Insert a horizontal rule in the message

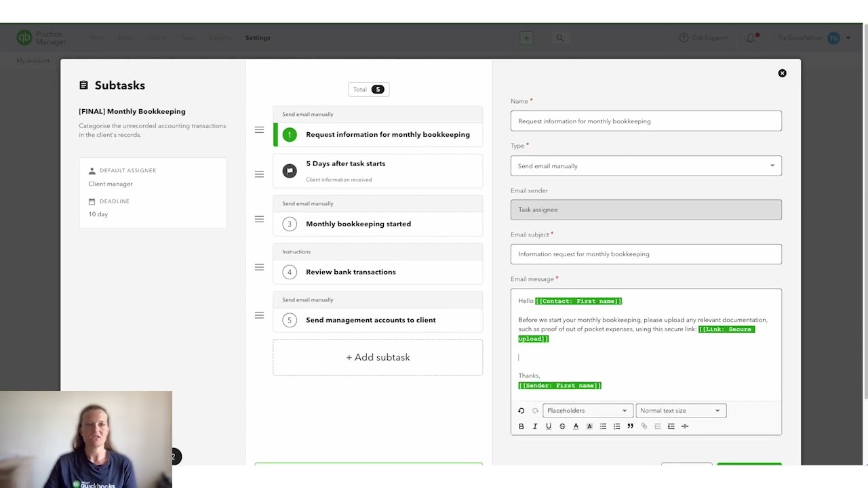[685, 426]
